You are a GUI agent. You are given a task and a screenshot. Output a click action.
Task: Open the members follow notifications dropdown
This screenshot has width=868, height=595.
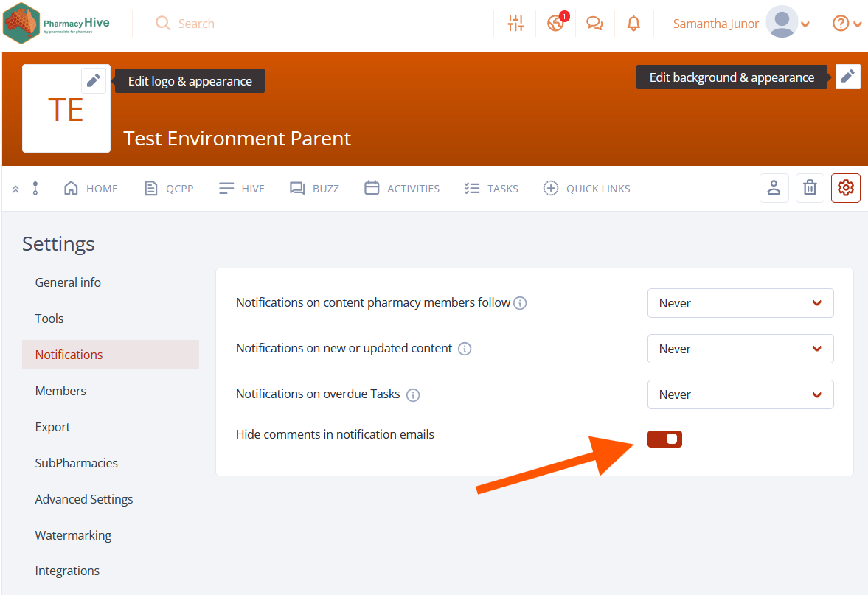coord(740,303)
